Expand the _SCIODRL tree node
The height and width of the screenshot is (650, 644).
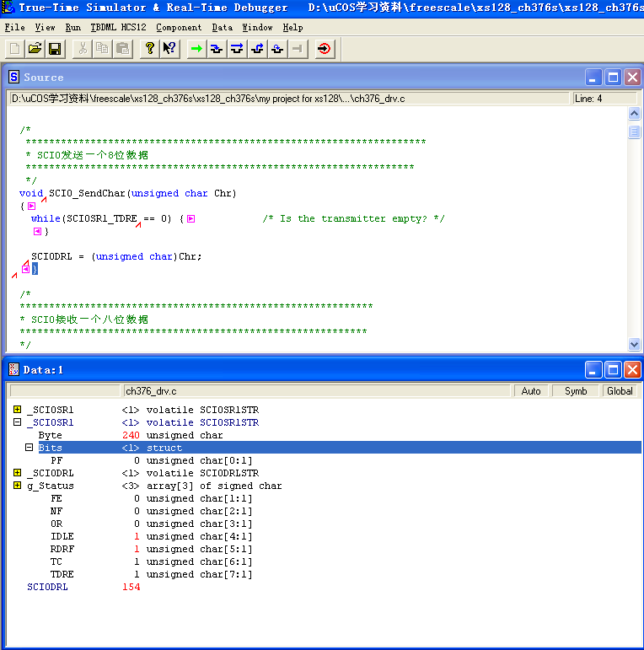coord(18,473)
